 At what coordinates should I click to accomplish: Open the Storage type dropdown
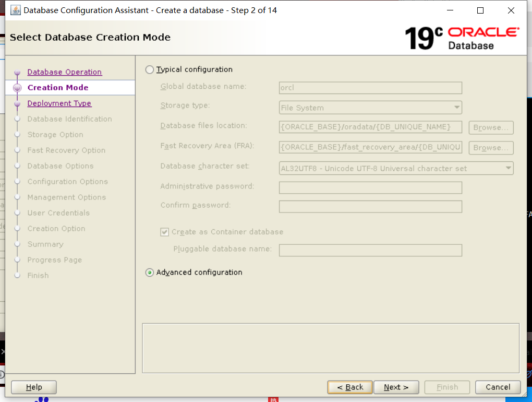(370, 108)
